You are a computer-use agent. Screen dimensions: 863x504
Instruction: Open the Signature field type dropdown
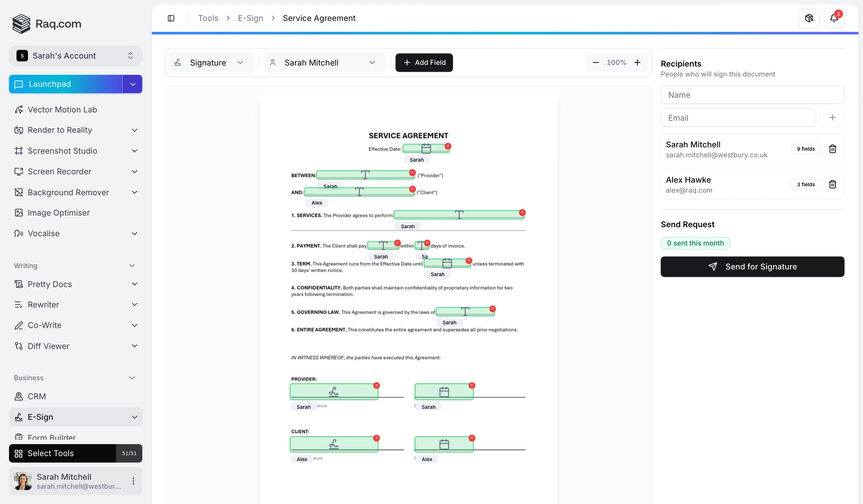(x=211, y=63)
